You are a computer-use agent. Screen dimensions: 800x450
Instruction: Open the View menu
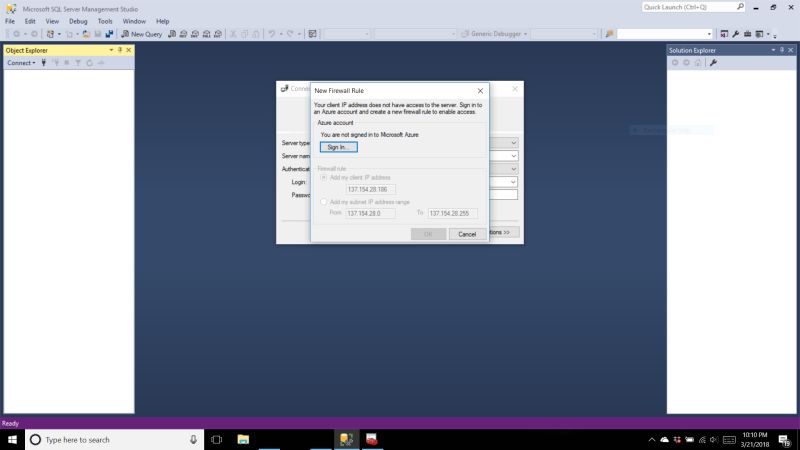[52, 21]
